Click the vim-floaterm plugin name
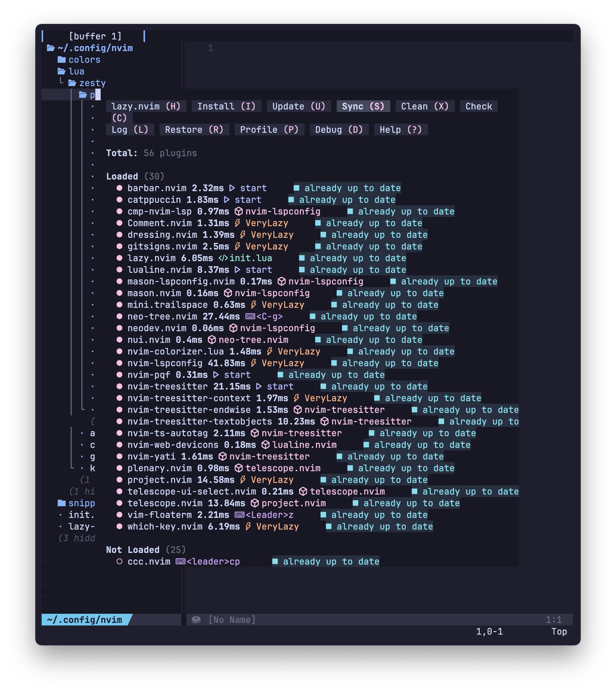Image resolution: width=616 pixels, height=692 pixels. (x=159, y=515)
